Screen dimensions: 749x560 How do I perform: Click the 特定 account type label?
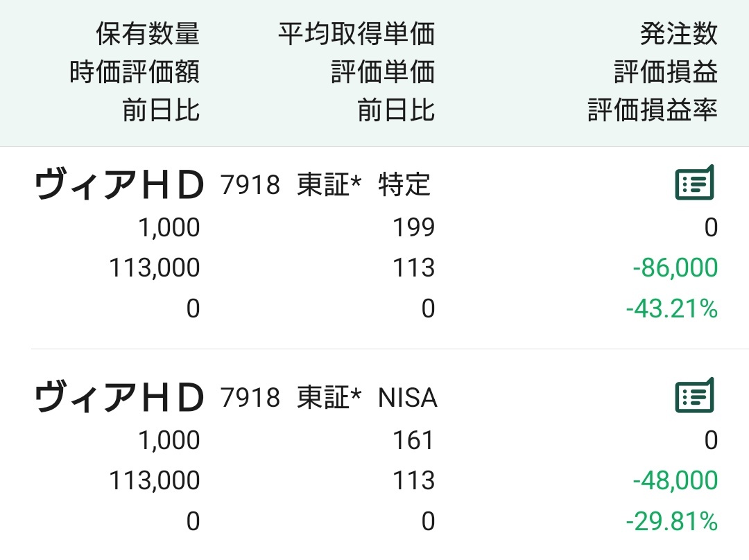coord(404,185)
